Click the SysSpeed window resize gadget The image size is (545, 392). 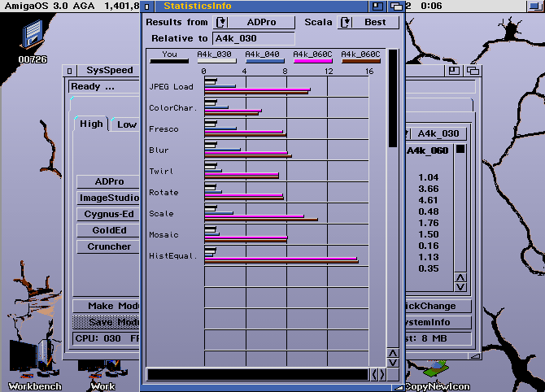point(475,356)
